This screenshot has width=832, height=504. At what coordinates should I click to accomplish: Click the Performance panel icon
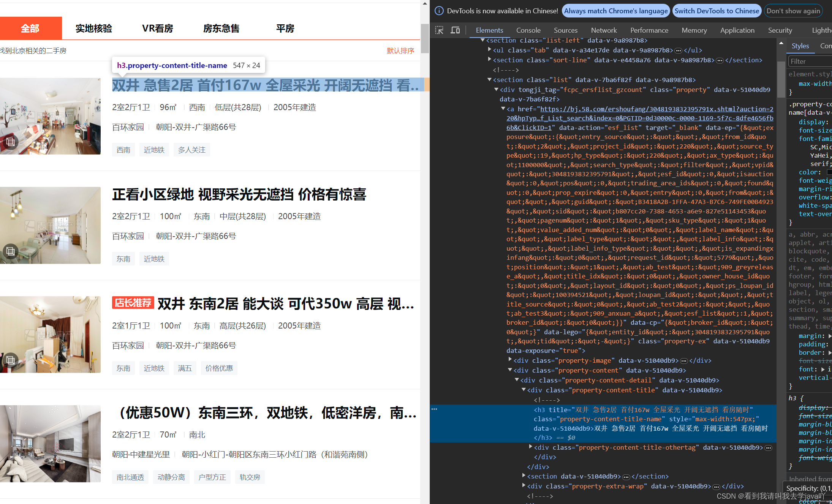[650, 30]
